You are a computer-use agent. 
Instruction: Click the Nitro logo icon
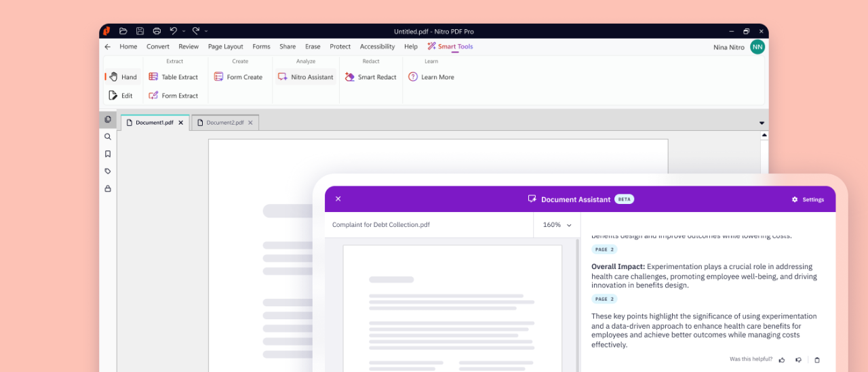106,31
